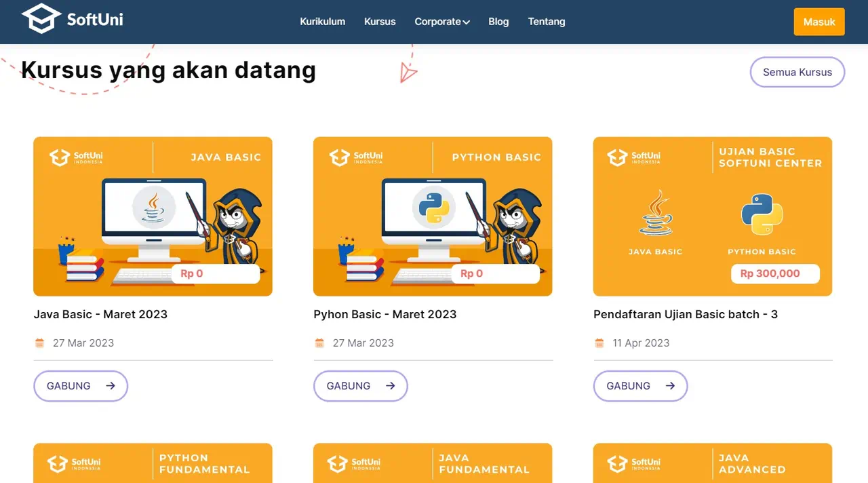868x483 pixels.
Task: Open the Java Basic course banner image
Action: pyautogui.click(x=153, y=216)
